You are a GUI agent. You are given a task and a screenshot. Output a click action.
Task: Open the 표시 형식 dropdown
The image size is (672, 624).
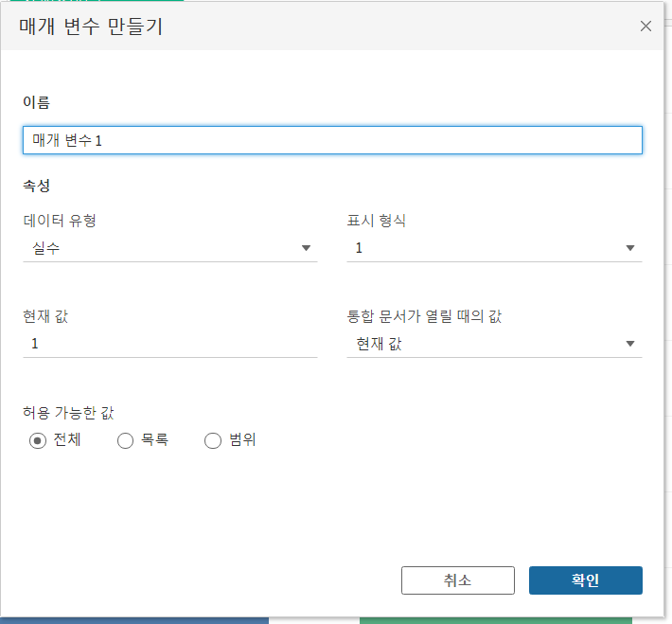coord(494,248)
